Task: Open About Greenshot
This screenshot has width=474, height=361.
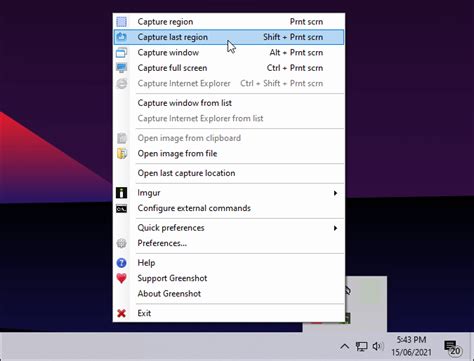Action: (229, 294)
